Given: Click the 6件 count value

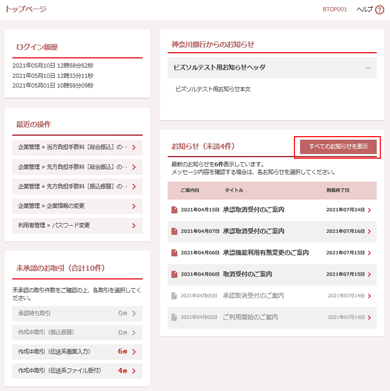Looking at the screenshot, I should click(122, 351).
